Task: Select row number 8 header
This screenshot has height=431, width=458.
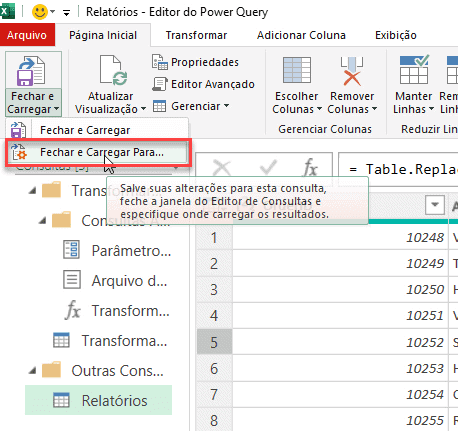Action: (x=214, y=420)
